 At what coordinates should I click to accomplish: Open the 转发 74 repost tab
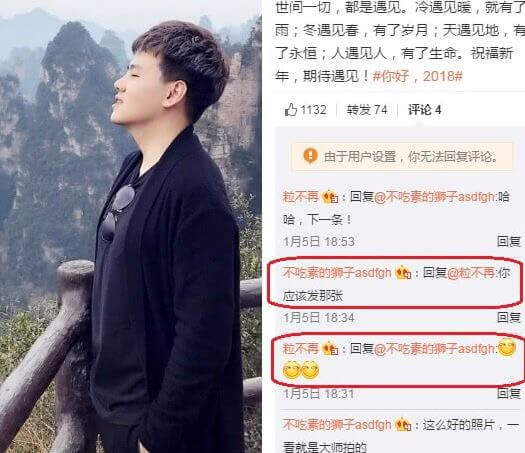click(367, 110)
